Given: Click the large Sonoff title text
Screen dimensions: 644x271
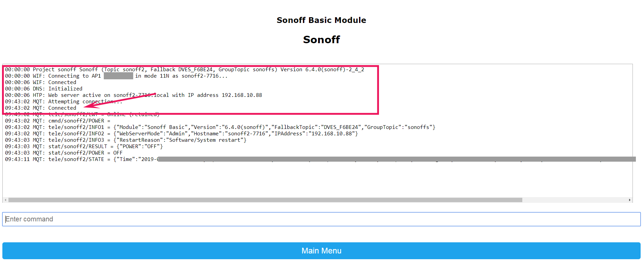Looking at the screenshot, I should [x=321, y=39].
